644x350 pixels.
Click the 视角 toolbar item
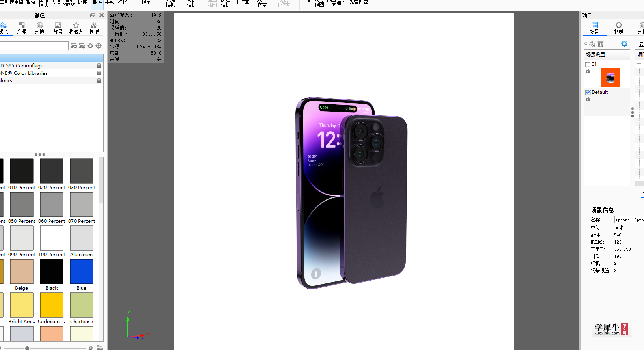(x=146, y=3)
